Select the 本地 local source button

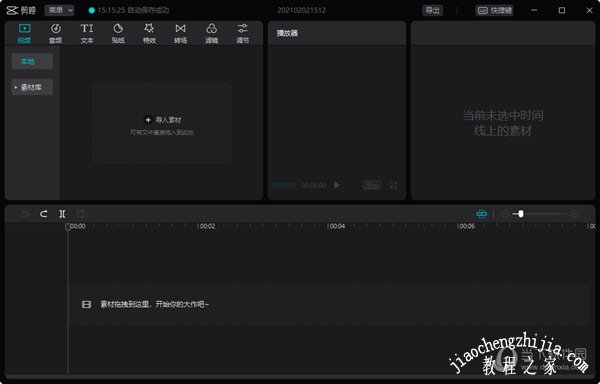click(32, 61)
